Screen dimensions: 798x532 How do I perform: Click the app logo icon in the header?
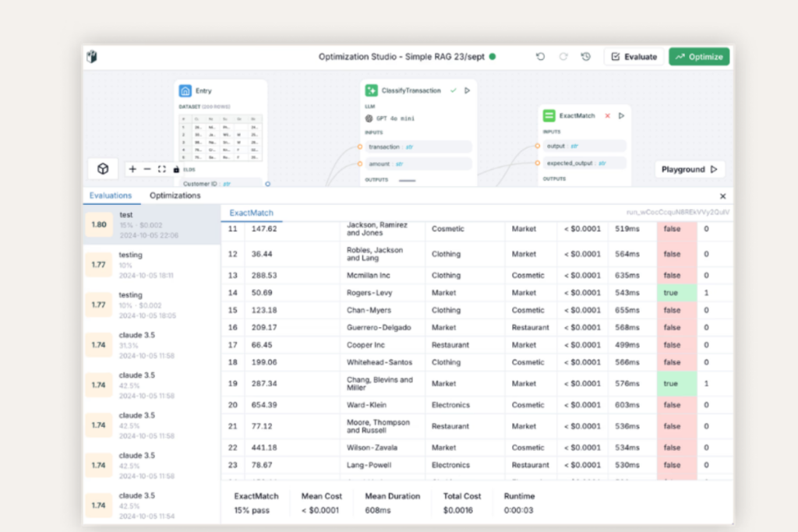point(92,56)
